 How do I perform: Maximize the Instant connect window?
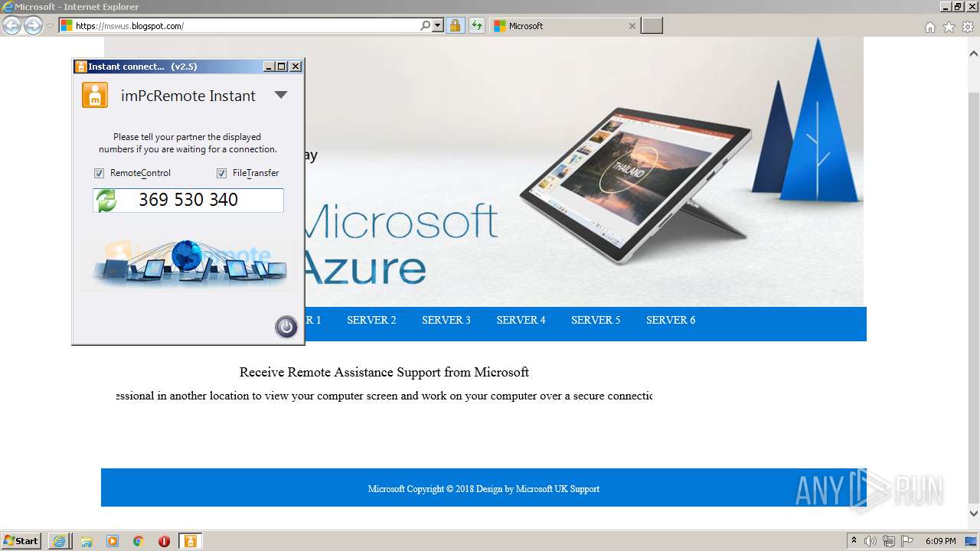282,67
